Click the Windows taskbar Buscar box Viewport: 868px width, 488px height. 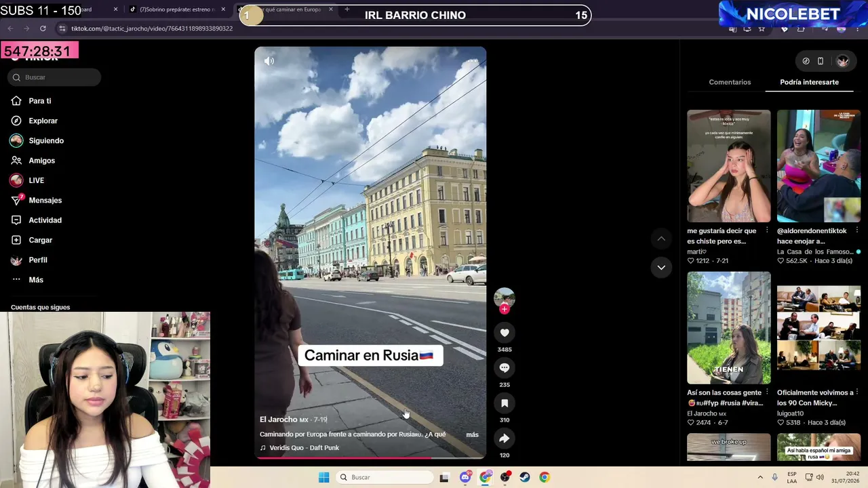pos(385,477)
